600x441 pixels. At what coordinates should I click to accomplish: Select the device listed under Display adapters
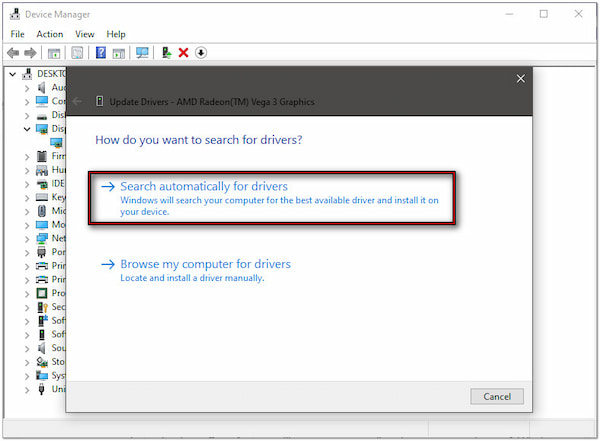pos(56,143)
